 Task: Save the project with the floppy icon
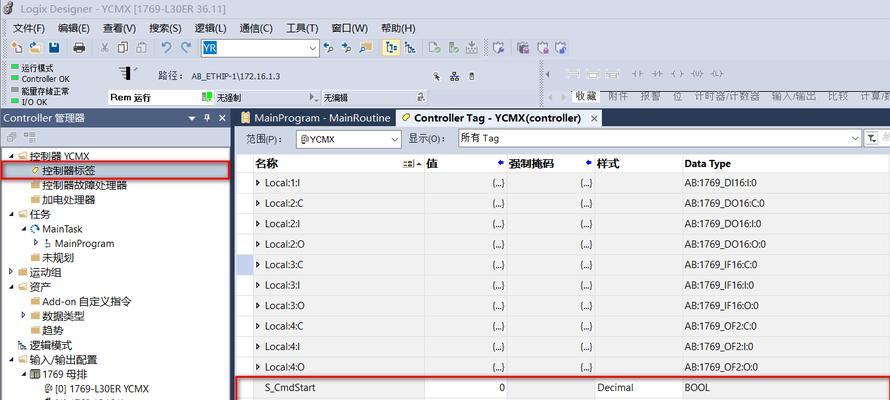click(x=54, y=48)
